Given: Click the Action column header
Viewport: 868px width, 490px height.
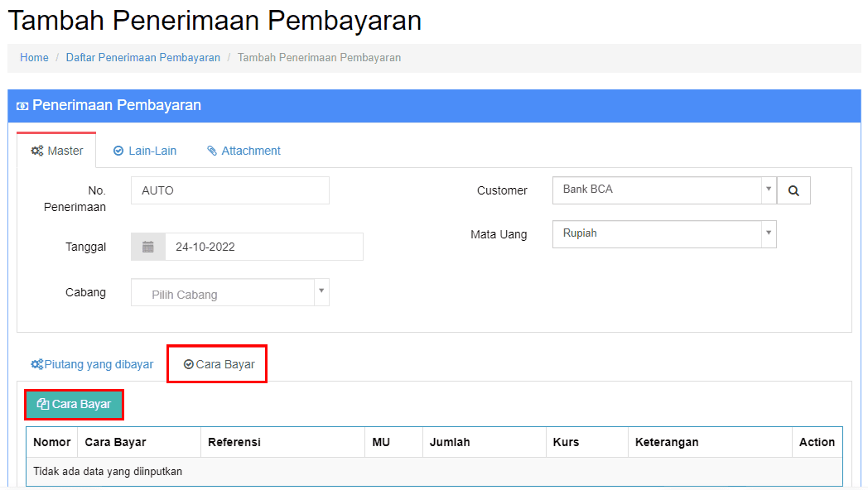Looking at the screenshot, I should click(817, 442).
